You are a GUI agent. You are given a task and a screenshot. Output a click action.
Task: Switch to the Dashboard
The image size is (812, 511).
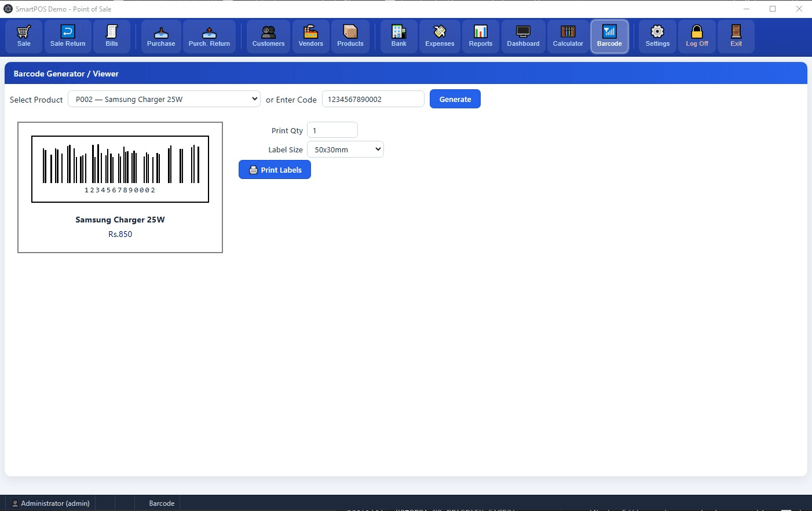(x=522, y=36)
